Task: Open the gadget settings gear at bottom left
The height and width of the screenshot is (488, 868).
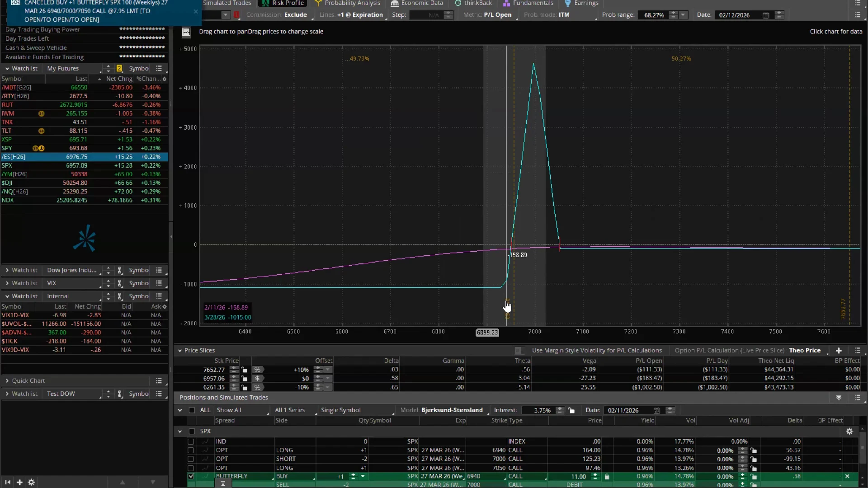Action: tap(31, 483)
